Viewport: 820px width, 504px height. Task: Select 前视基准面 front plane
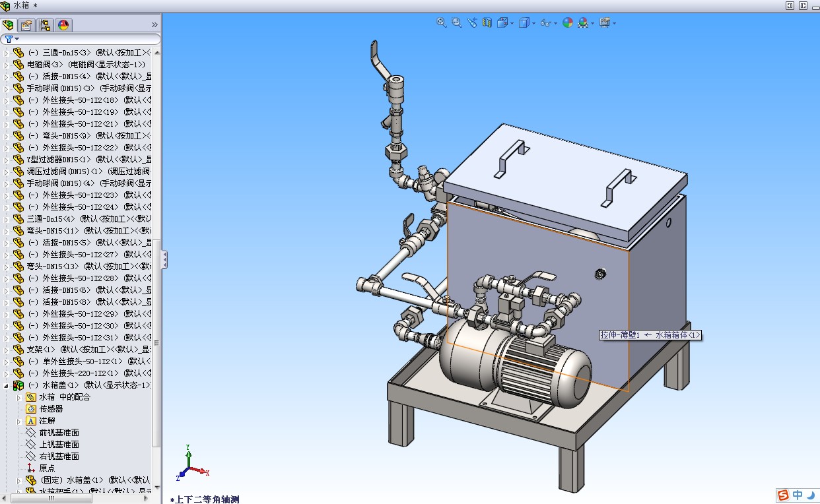click(59, 433)
